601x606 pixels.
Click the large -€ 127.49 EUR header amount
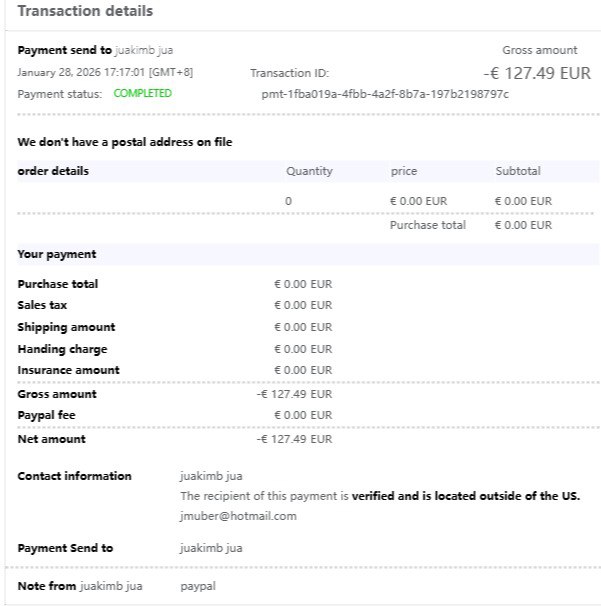(x=536, y=72)
